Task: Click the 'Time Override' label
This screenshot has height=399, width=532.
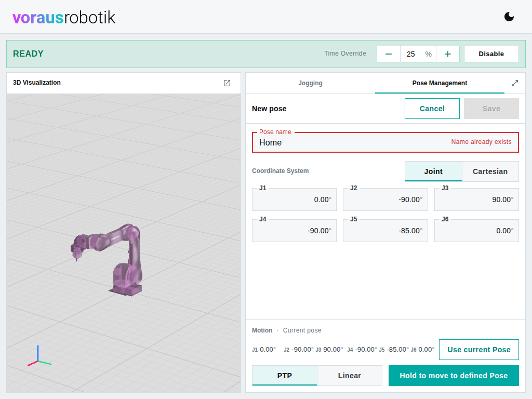Action: point(345,54)
